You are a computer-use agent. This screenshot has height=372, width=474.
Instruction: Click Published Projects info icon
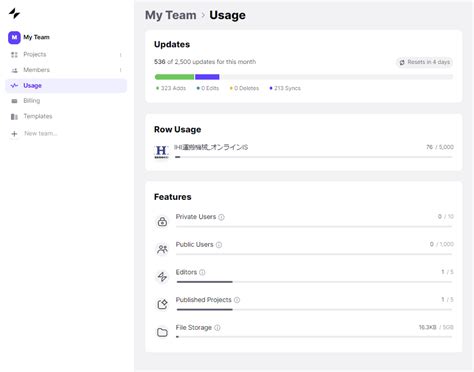[x=237, y=300]
